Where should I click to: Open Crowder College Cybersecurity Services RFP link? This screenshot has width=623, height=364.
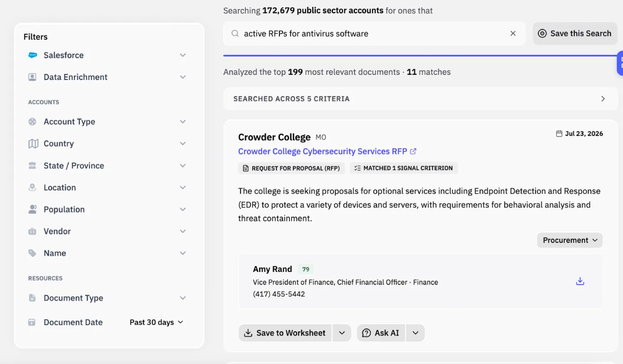coord(322,151)
